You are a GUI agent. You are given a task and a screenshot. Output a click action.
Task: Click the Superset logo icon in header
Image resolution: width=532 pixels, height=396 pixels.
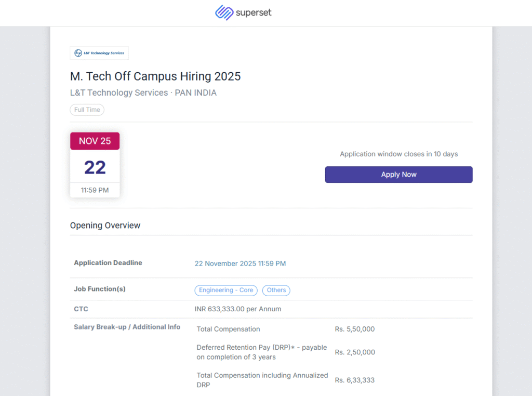[224, 12]
